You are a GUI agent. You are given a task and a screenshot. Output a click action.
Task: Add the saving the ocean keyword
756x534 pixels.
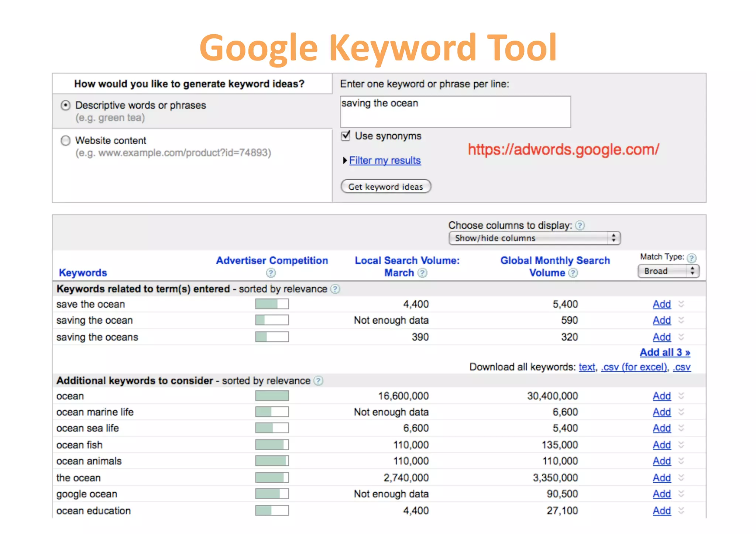click(661, 320)
